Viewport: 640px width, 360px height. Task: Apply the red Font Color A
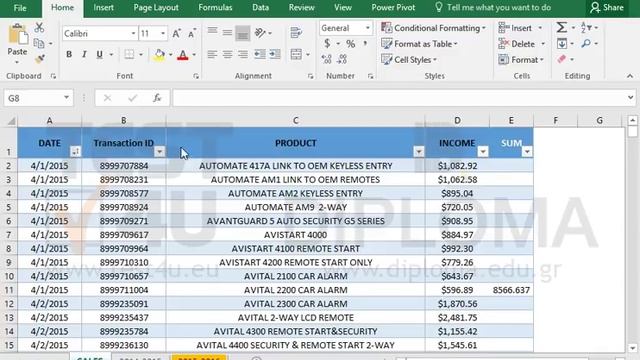[x=183, y=55]
